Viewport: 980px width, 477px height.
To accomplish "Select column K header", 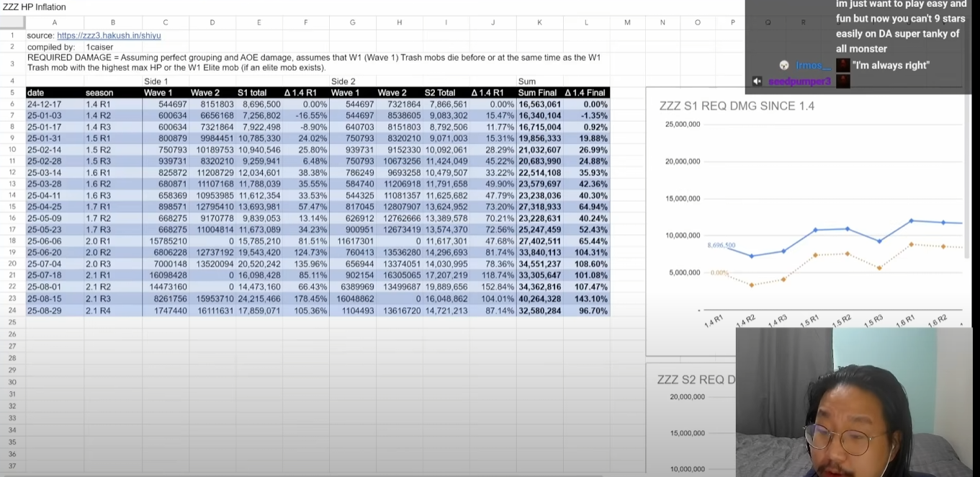I will 540,22.
